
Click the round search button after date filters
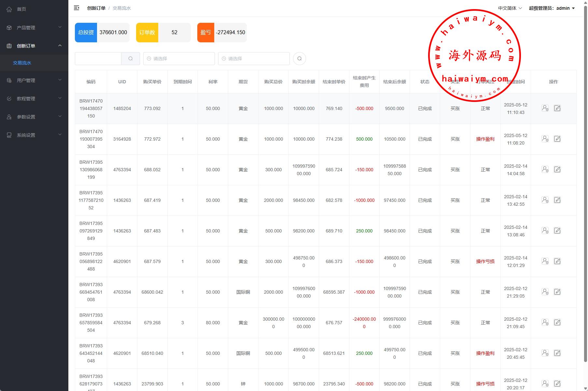pos(299,59)
